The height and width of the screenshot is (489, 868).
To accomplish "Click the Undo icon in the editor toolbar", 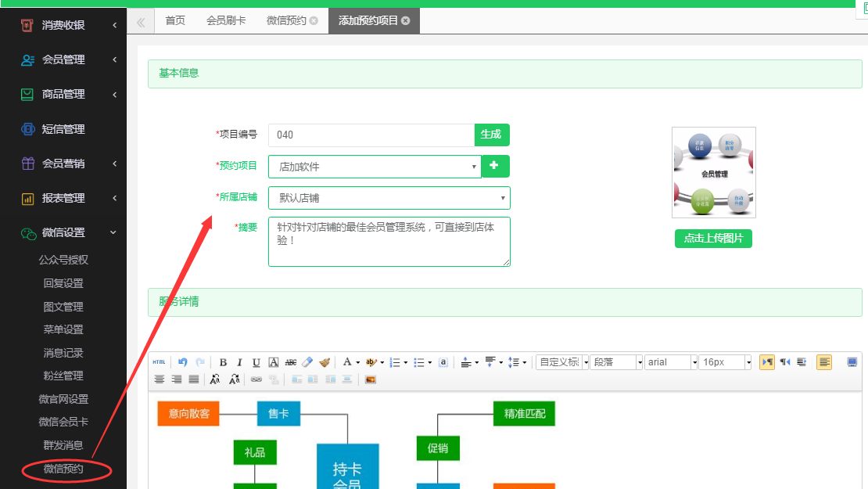I will pyautogui.click(x=182, y=361).
